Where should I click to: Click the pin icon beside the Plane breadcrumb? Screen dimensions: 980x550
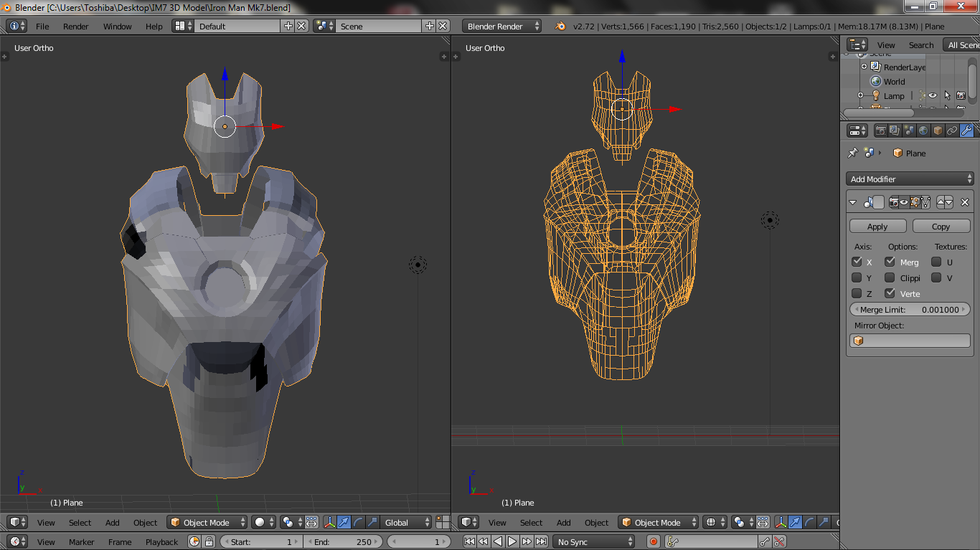(853, 153)
